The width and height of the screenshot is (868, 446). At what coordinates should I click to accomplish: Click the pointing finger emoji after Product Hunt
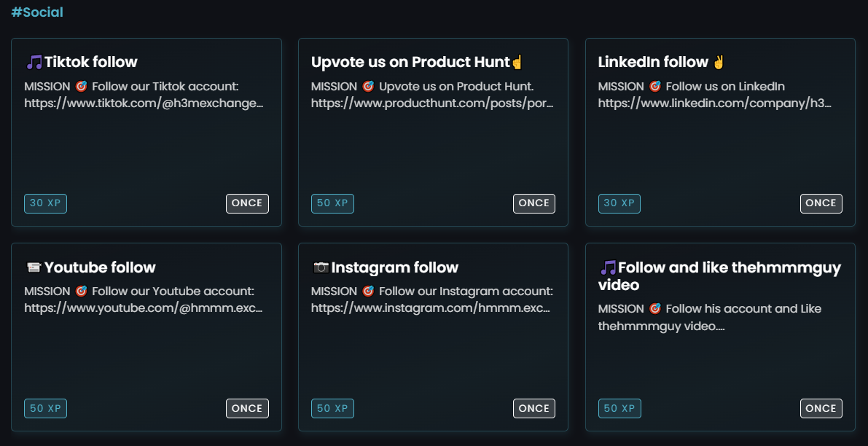pos(517,62)
